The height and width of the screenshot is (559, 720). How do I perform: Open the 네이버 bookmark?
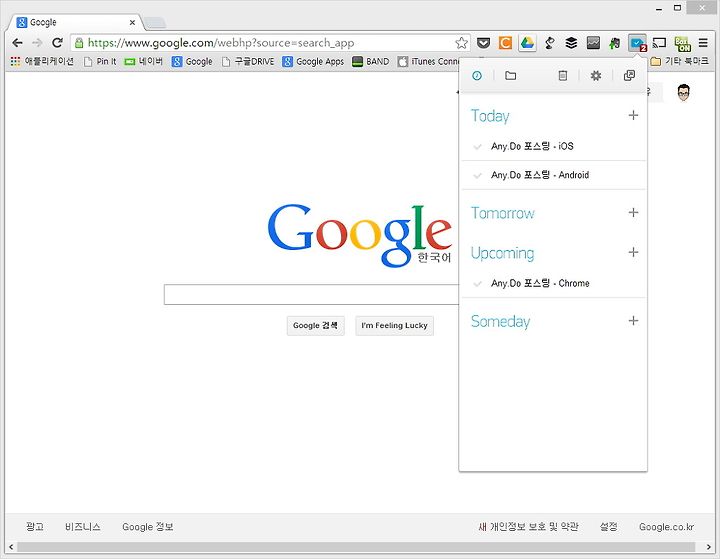pos(144,61)
